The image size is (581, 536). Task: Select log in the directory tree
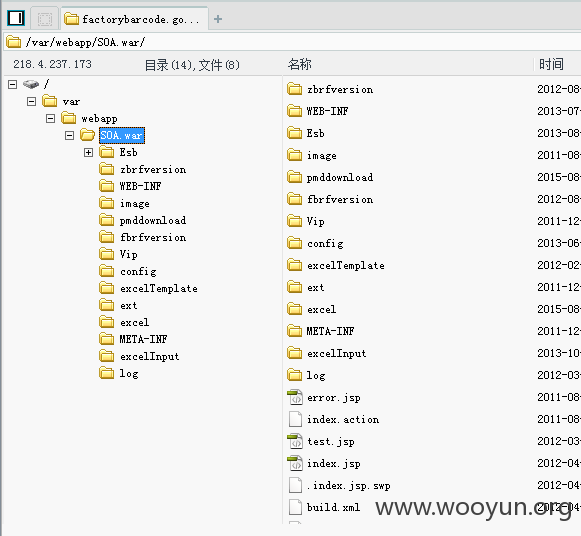point(129,373)
